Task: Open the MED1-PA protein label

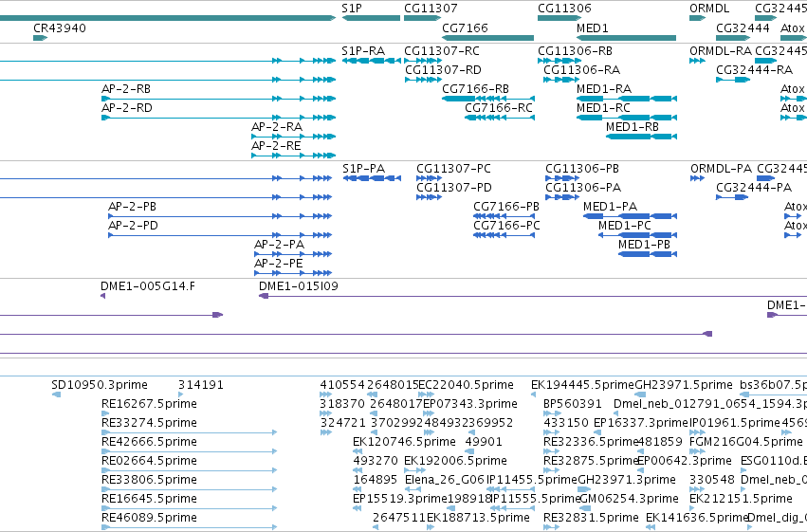Action: [611, 207]
